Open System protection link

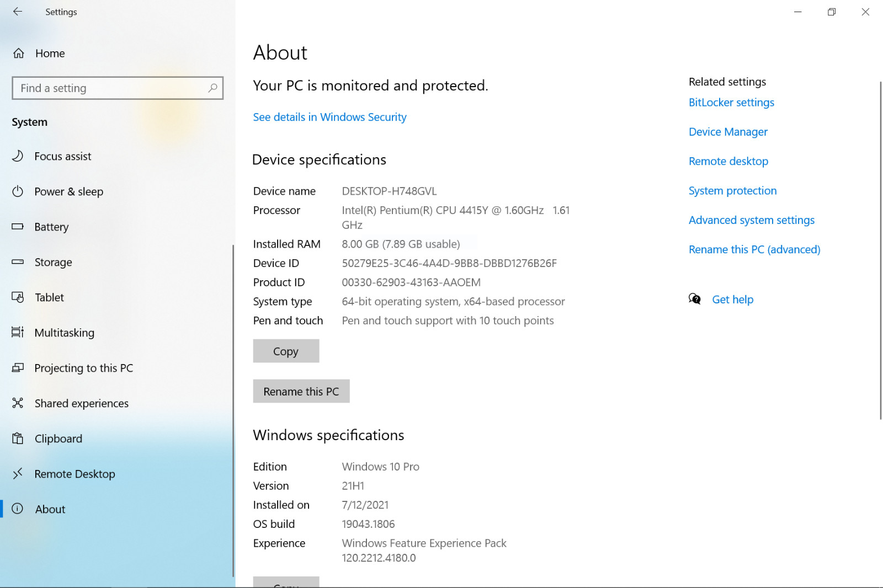coord(732,191)
